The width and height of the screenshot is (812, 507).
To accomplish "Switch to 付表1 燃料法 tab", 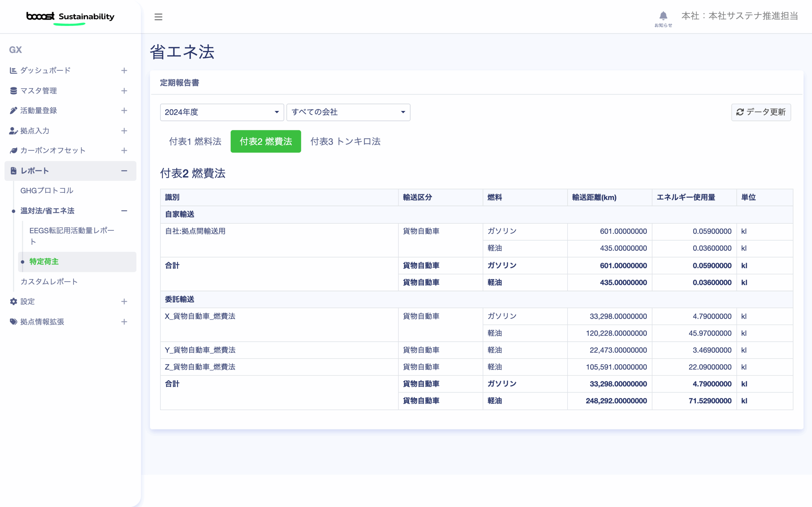I will click(x=195, y=142).
